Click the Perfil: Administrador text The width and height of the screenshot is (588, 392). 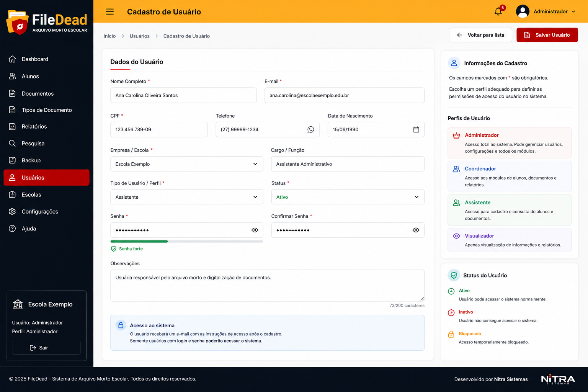[x=35, y=332]
